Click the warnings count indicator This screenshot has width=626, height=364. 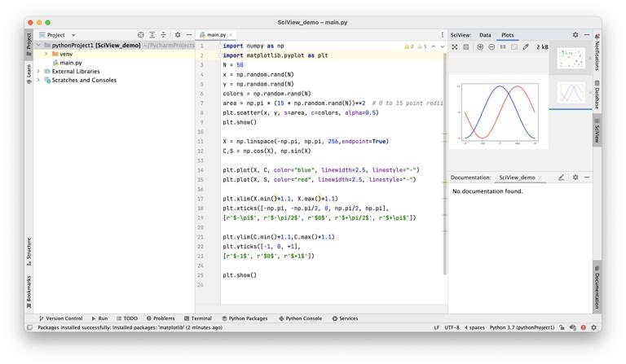pyautogui.click(x=409, y=46)
